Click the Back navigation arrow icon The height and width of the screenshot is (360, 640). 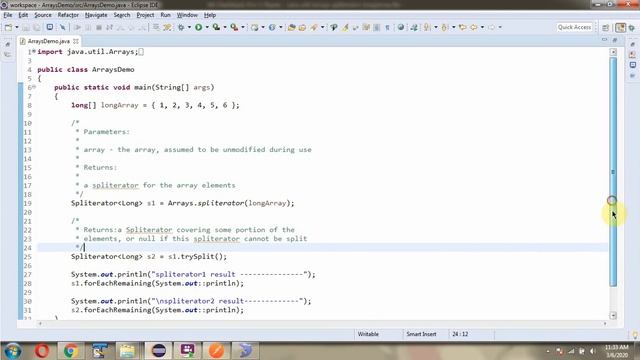click(474, 27)
